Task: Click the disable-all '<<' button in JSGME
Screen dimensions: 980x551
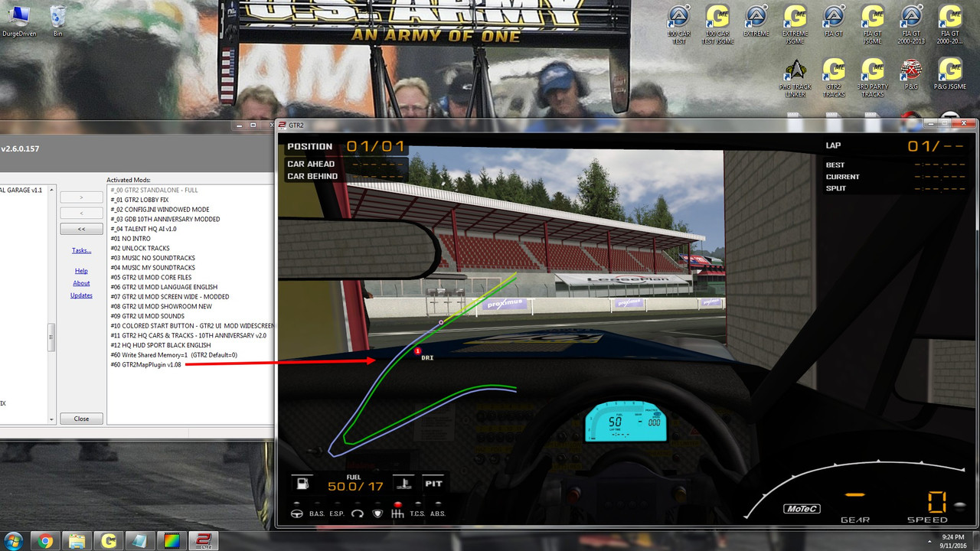Action: point(81,229)
